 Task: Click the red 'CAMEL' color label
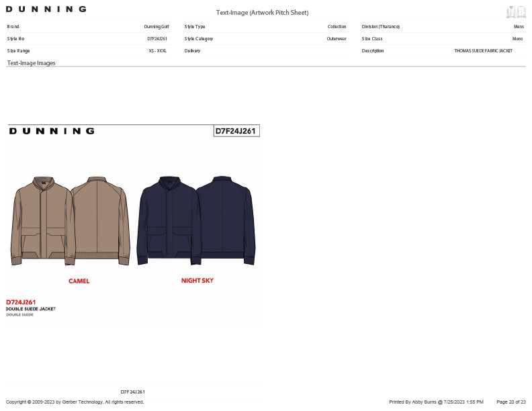click(x=79, y=281)
